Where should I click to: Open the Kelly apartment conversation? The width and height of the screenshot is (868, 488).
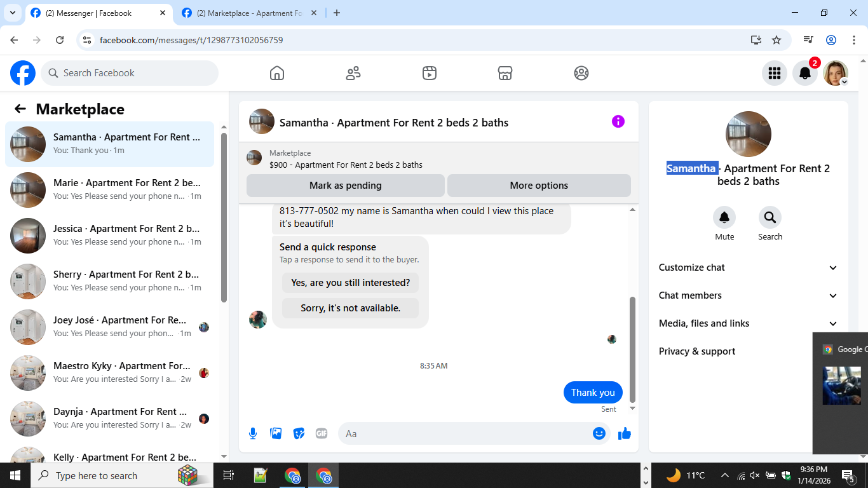110,452
